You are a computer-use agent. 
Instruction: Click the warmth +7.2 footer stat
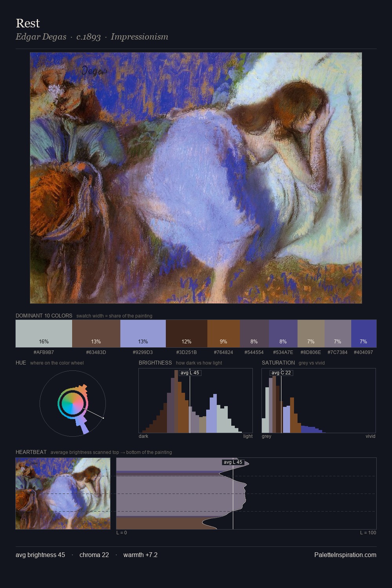(x=140, y=555)
